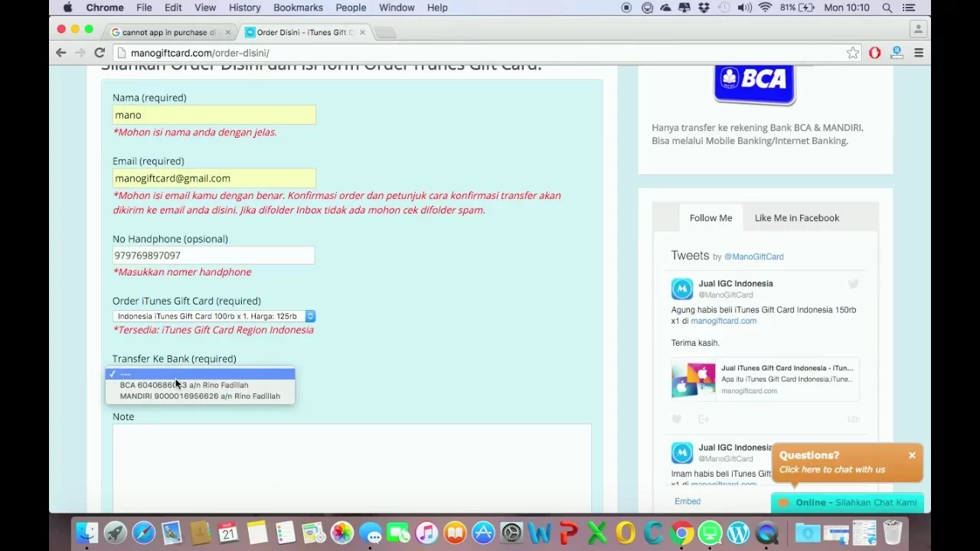Bookmark this page with the star icon

coord(853,53)
